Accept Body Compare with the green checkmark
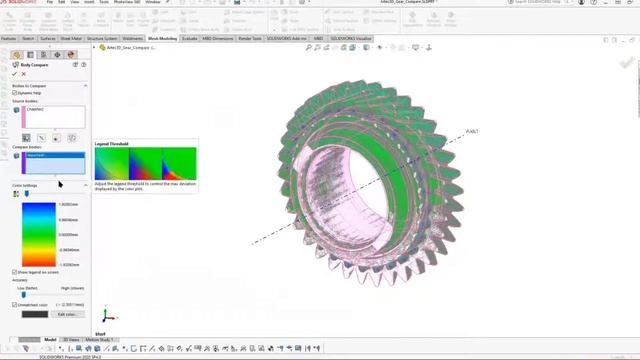640x360 pixels. pyautogui.click(x=15, y=74)
